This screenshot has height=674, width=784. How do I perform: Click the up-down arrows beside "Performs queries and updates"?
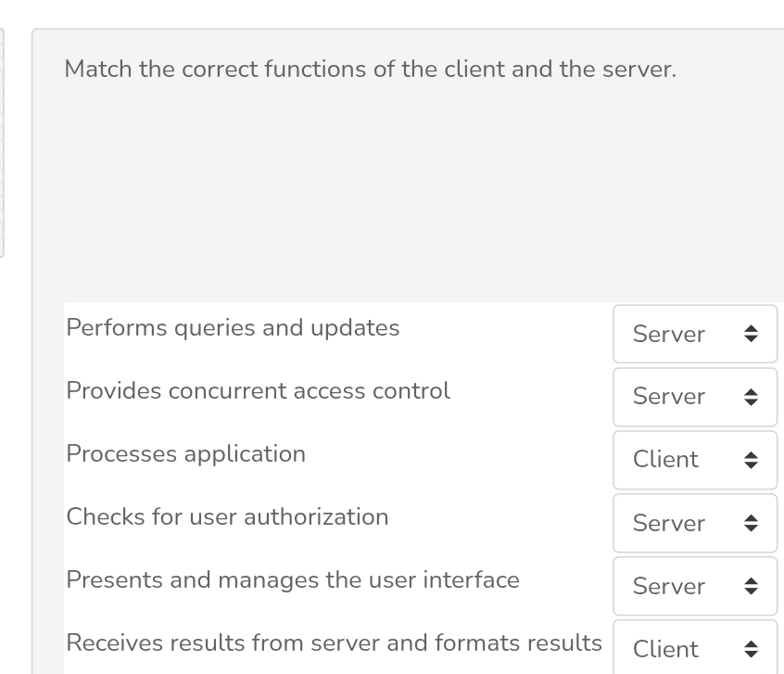(x=751, y=334)
